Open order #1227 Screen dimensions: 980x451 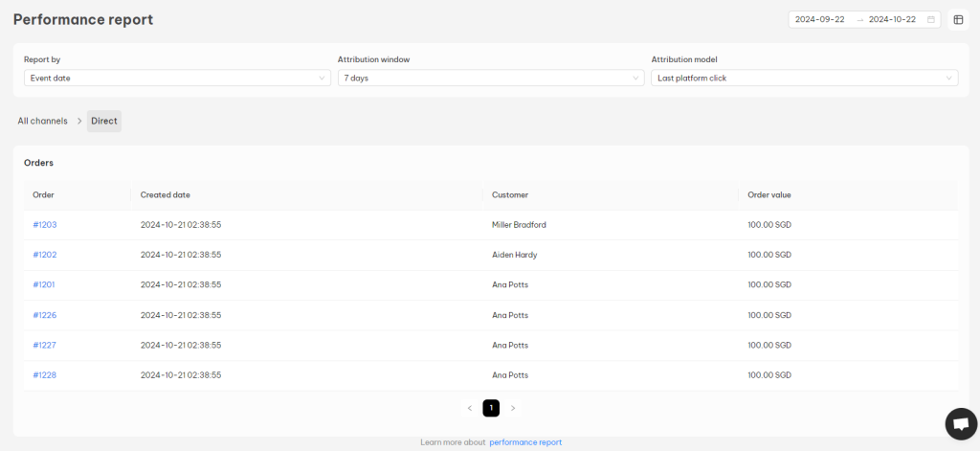coord(45,346)
